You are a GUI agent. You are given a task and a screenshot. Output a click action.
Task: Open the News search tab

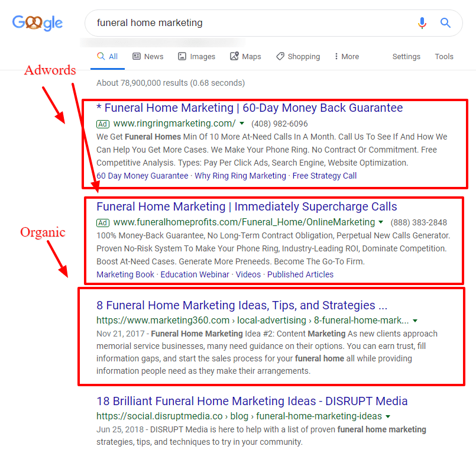coord(148,57)
